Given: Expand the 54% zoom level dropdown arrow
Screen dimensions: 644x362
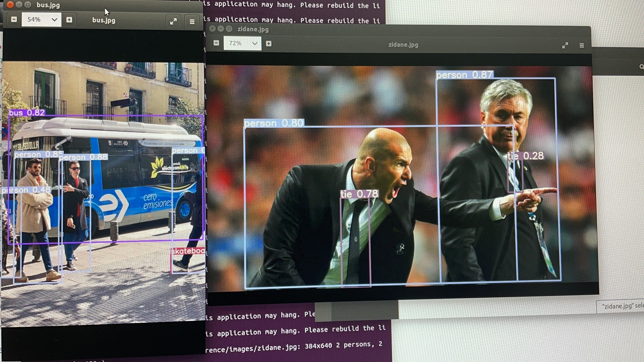Looking at the screenshot, I should [x=54, y=20].
